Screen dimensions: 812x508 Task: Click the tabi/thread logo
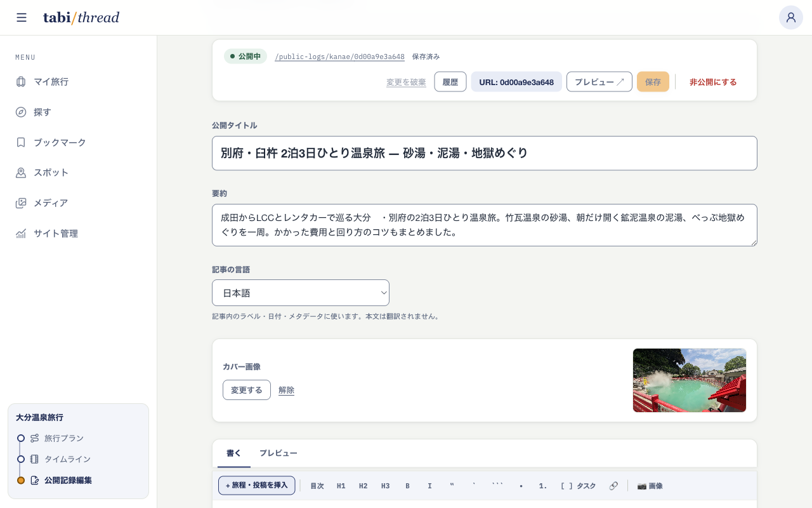[x=81, y=18]
